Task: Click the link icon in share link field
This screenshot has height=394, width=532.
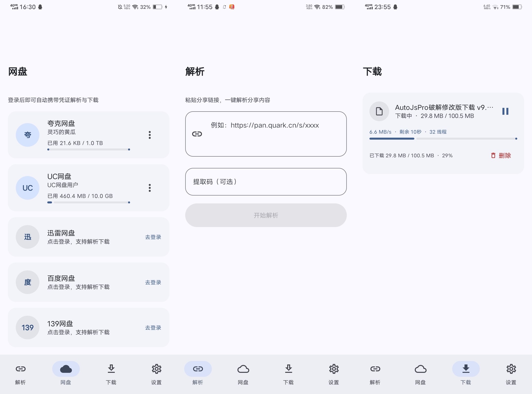Action: click(197, 134)
